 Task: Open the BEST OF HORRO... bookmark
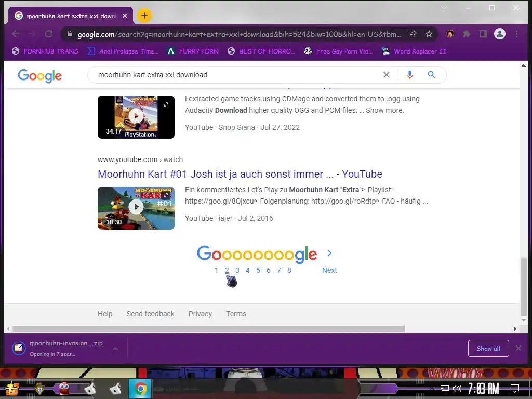pos(261,51)
